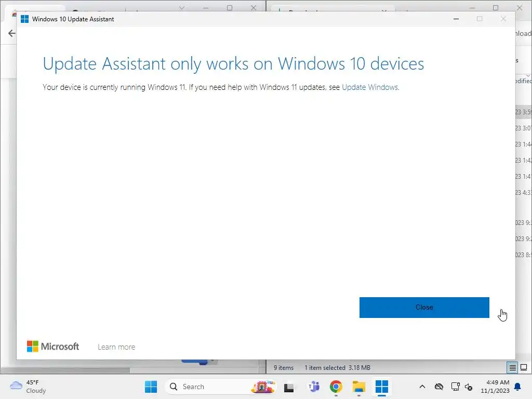This screenshot has height=399, width=532.
Task: Close the background File Explorer window
Action: 520,7
